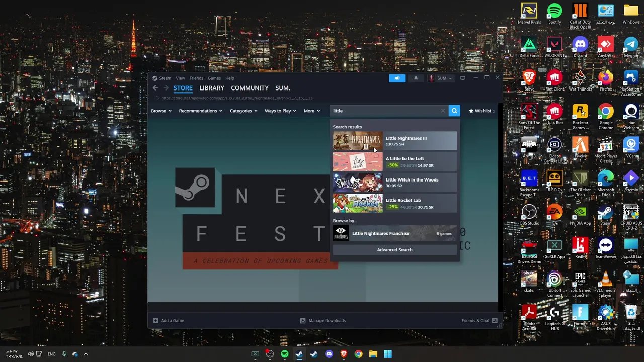Open Little Nightmares Franchise browse entry
The height and width of the screenshot is (362, 644).
pyautogui.click(x=395, y=233)
